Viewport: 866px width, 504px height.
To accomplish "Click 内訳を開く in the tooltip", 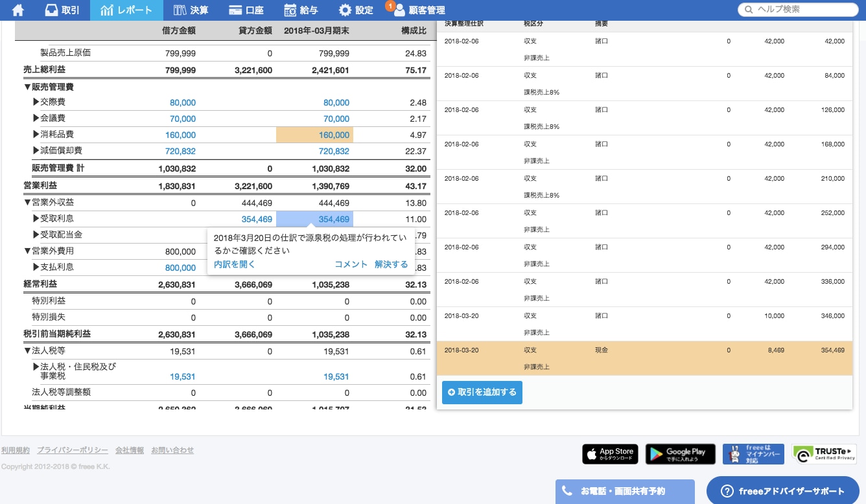I will coord(235,264).
